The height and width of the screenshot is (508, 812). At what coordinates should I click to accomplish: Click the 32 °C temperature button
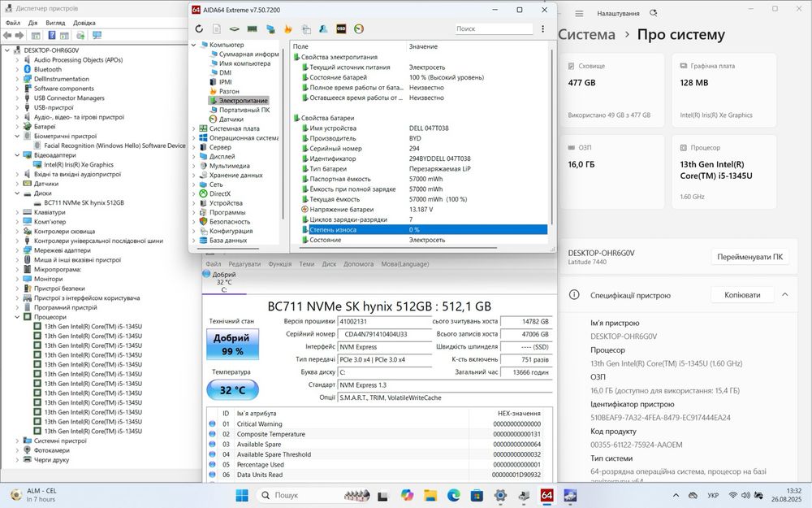[x=232, y=390]
